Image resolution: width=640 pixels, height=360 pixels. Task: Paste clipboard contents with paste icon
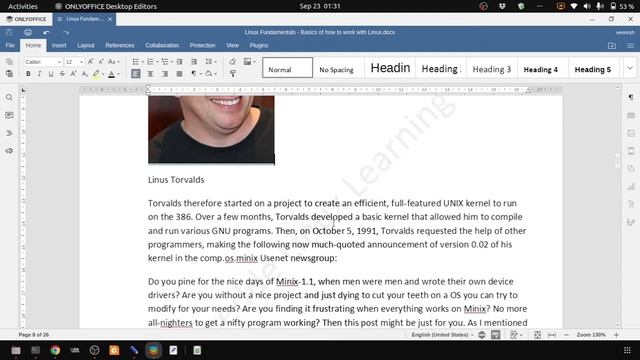[9, 74]
